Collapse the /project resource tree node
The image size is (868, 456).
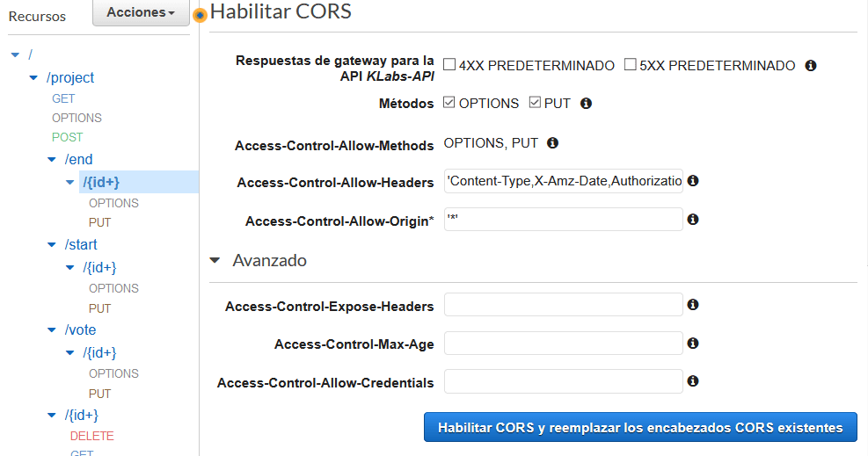(33, 78)
